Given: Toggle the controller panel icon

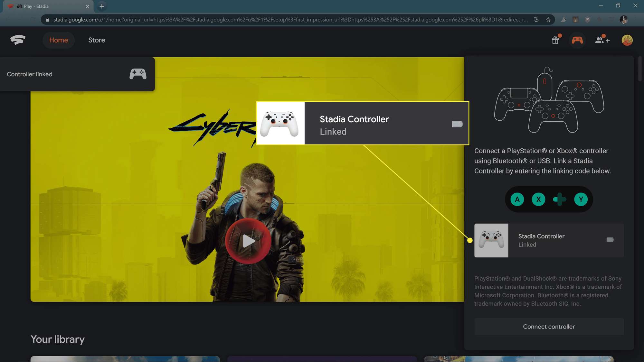Looking at the screenshot, I should [577, 40].
